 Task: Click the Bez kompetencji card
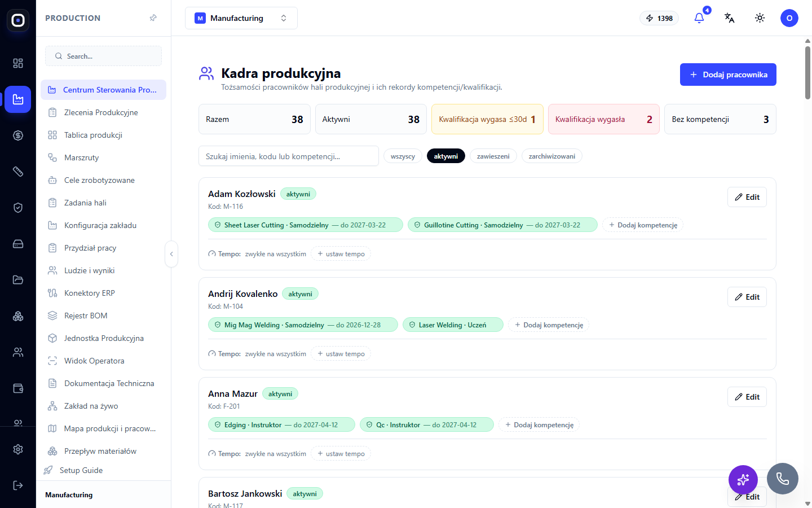[x=720, y=119]
